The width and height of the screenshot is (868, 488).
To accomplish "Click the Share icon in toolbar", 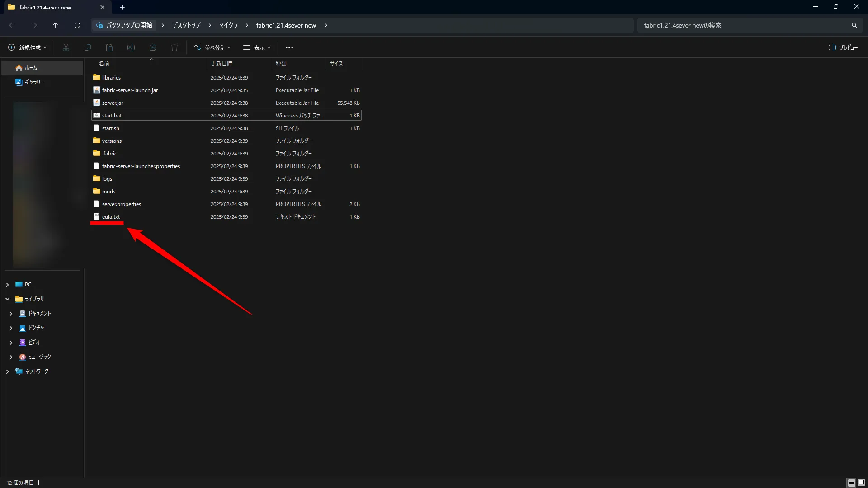I will pyautogui.click(x=153, y=47).
